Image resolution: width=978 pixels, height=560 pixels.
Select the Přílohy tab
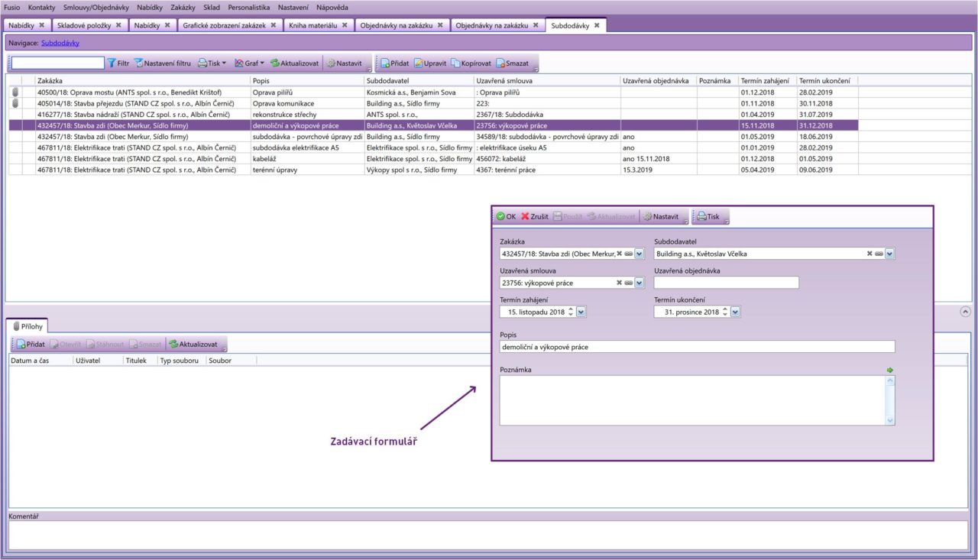[28, 326]
